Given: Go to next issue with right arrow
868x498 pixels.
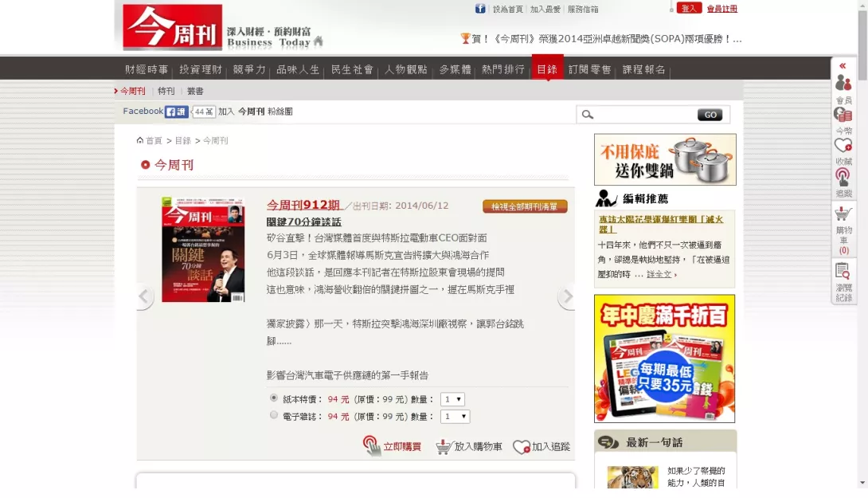Looking at the screenshot, I should coord(567,296).
